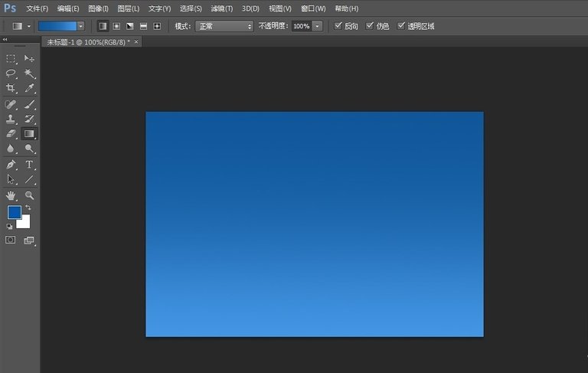Click the opacity value field showing 100%

pyautogui.click(x=301, y=26)
